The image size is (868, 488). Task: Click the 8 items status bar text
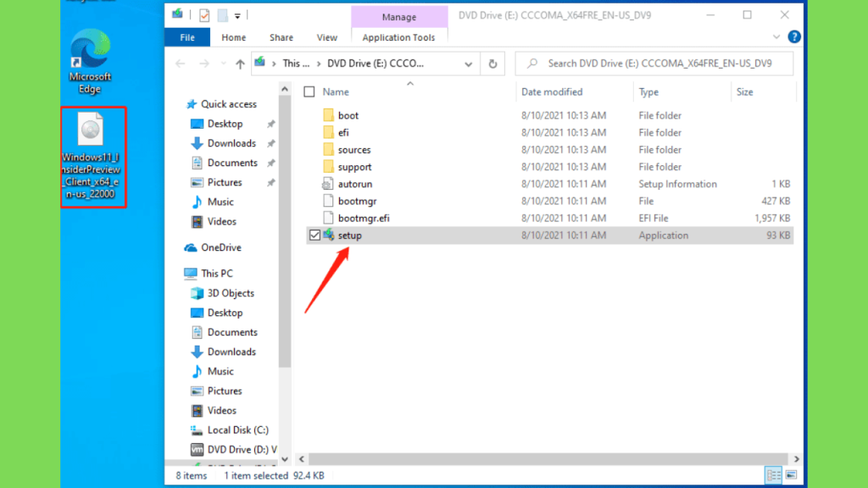pos(192,475)
